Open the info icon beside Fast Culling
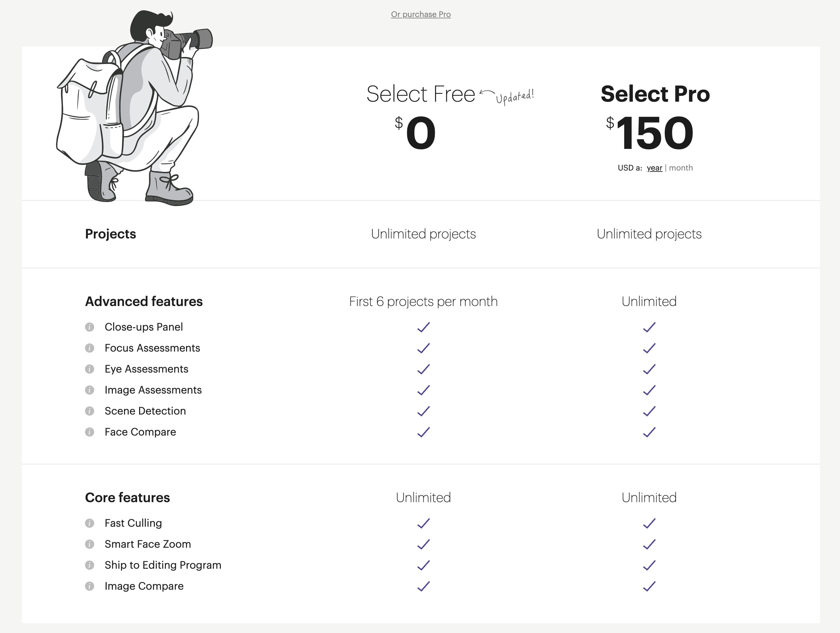 (x=90, y=523)
